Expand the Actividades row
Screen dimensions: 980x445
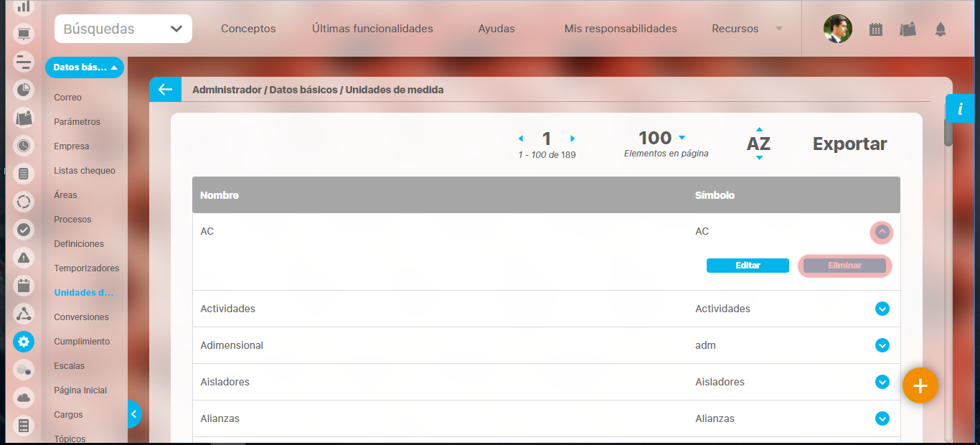click(882, 309)
